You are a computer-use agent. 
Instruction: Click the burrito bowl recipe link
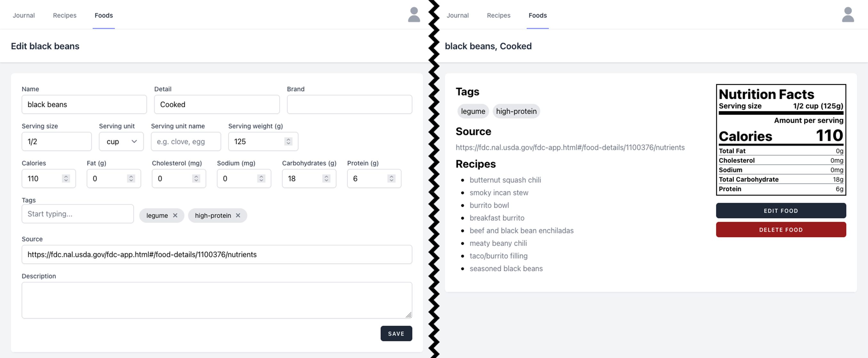tap(489, 205)
